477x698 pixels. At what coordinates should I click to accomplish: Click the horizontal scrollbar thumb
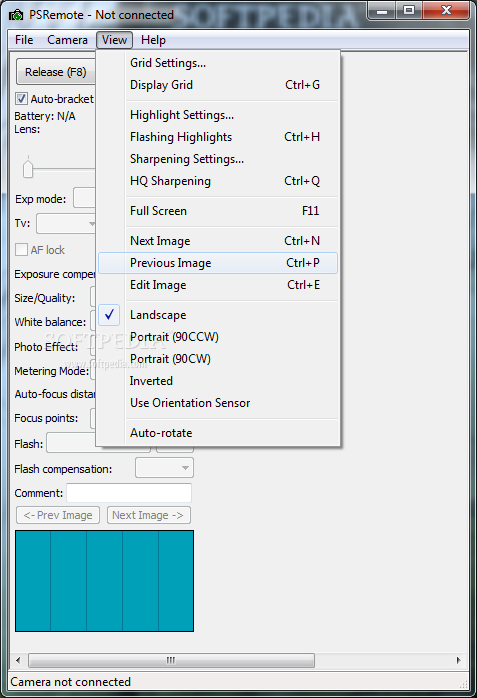[x=171, y=660]
